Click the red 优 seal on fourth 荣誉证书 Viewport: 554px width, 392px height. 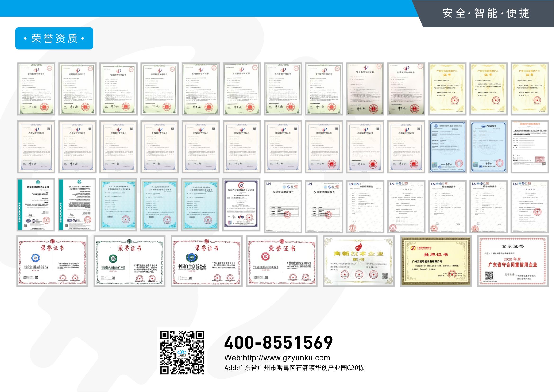click(x=266, y=257)
